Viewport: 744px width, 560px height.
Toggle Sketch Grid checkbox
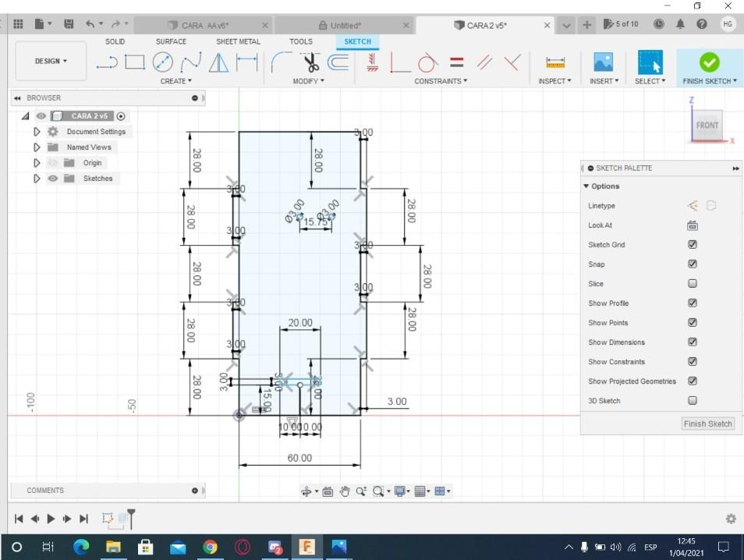tap(693, 244)
